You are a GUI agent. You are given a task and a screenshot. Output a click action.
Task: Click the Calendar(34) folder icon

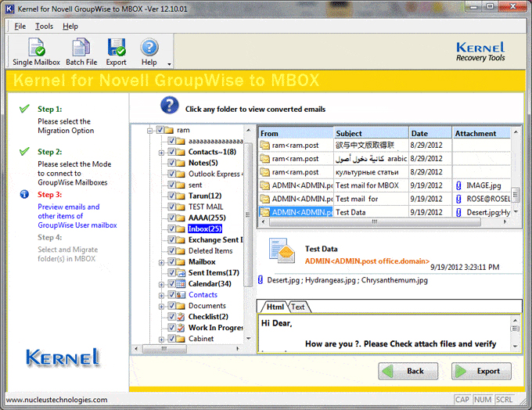tap(182, 284)
